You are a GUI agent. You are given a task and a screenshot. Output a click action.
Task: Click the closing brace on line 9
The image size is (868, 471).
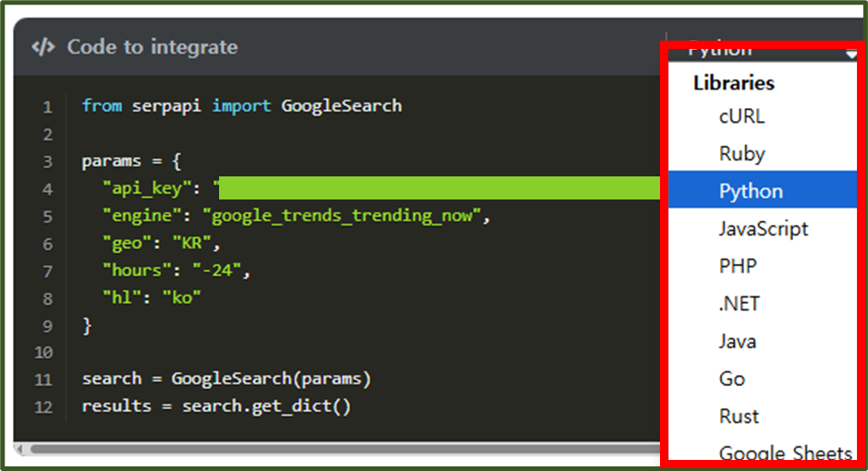[87, 326]
